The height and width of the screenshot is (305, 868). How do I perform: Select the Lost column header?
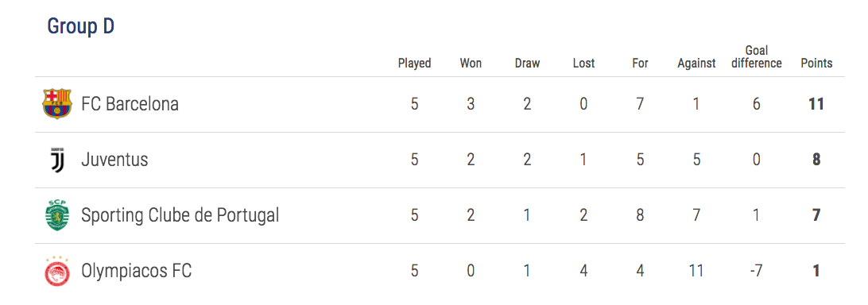tap(583, 63)
